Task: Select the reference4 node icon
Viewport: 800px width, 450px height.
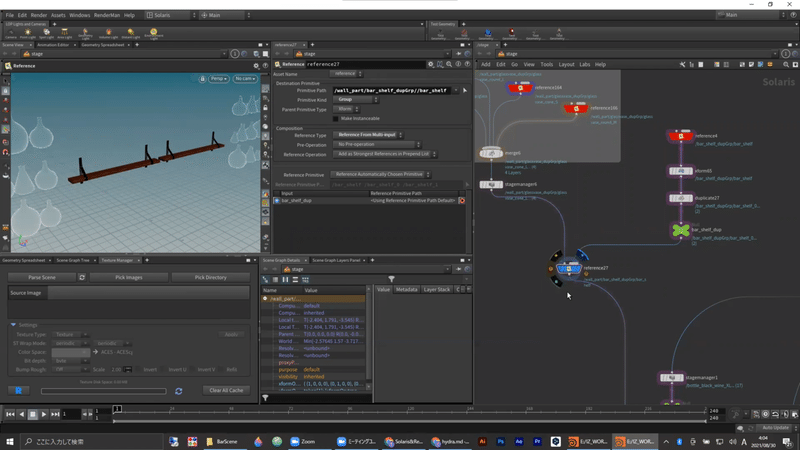Action: click(x=680, y=135)
